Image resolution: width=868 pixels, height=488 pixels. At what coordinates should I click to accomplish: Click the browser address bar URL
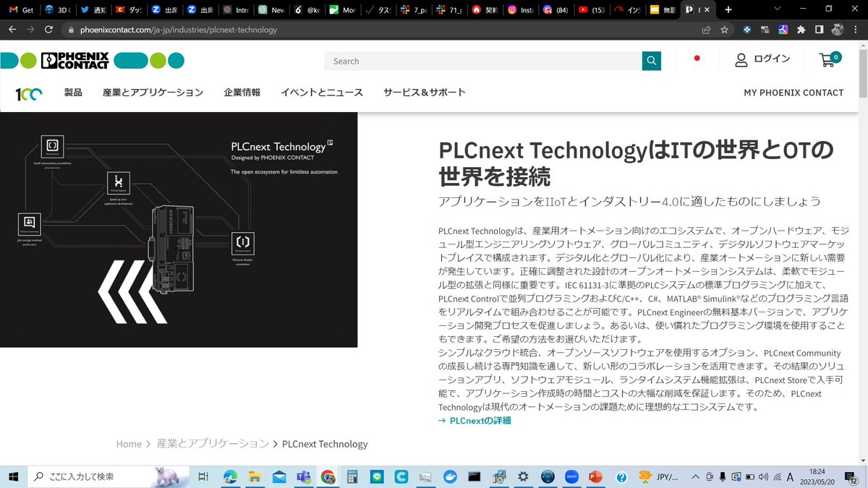[177, 30]
